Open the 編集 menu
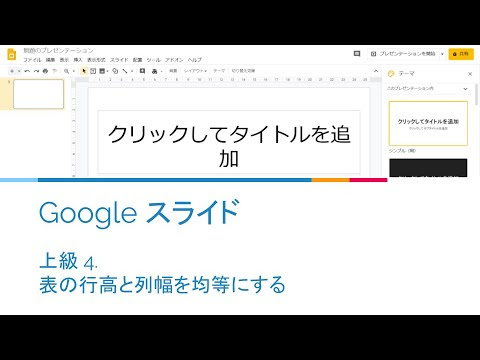 coord(50,60)
